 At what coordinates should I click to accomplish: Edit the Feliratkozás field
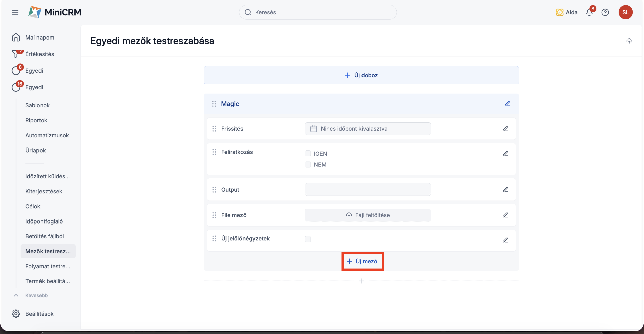click(x=505, y=153)
